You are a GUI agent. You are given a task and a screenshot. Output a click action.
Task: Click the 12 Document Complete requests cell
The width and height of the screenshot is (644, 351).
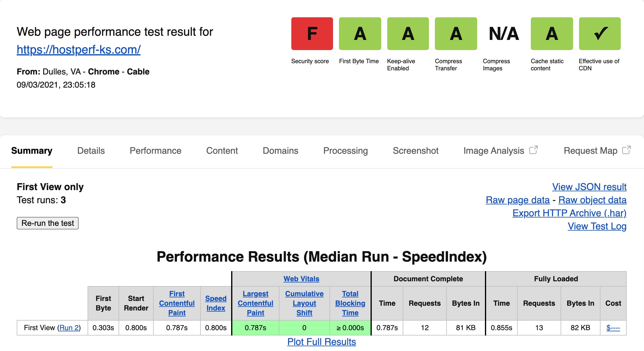tap(425, 328)
